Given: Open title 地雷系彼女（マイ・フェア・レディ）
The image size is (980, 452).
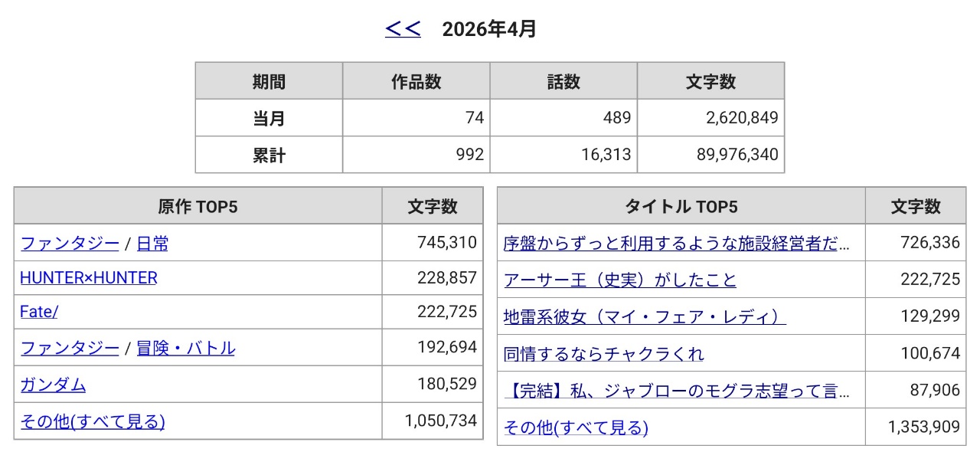Looking at the screenshot, I should coord(645,316).
